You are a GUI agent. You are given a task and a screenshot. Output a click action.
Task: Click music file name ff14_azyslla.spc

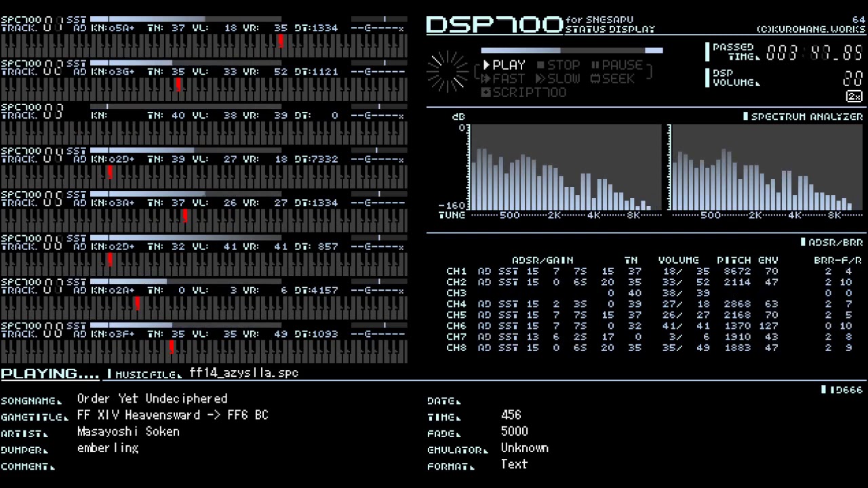tap(244, 373)
